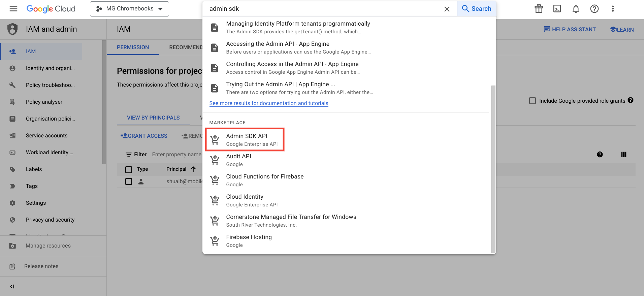
Task: Open the free trial gift icon
Action: point(539,9)
